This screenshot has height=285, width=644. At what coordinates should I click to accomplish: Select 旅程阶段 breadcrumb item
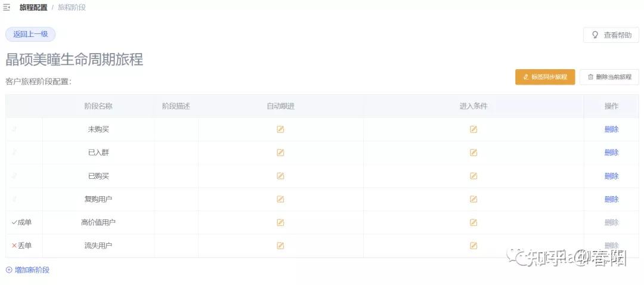tap(72, 8)
